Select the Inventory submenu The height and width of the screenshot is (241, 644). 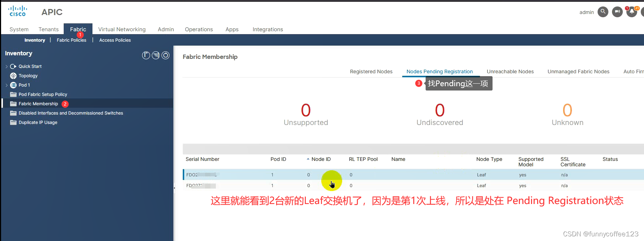(35, 40)
